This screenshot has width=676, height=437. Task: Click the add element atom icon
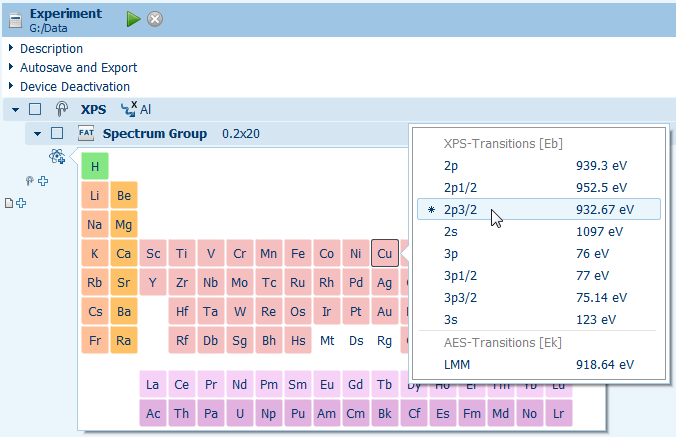coord(57,156)
